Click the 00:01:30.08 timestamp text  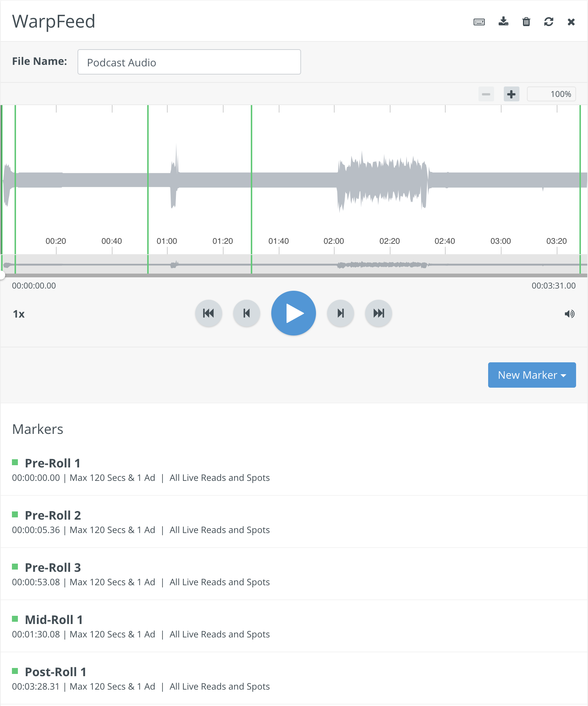pos(36,634)
